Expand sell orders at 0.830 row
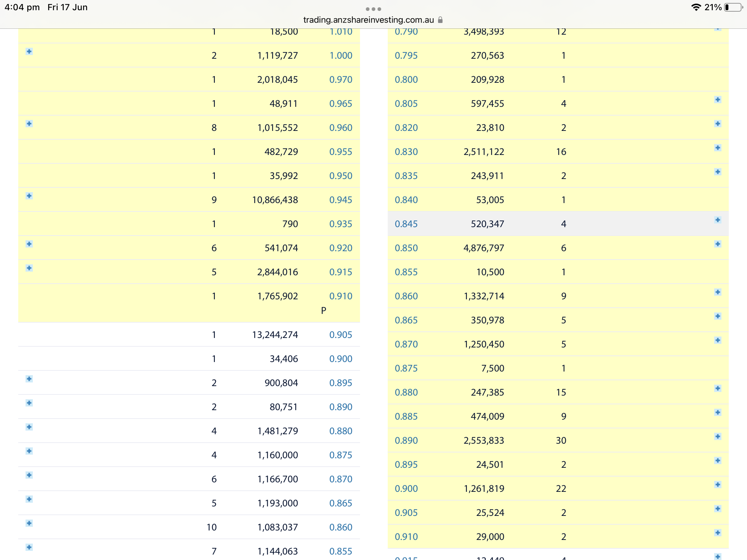Screen dimensions: 747x560 [717, 148]
